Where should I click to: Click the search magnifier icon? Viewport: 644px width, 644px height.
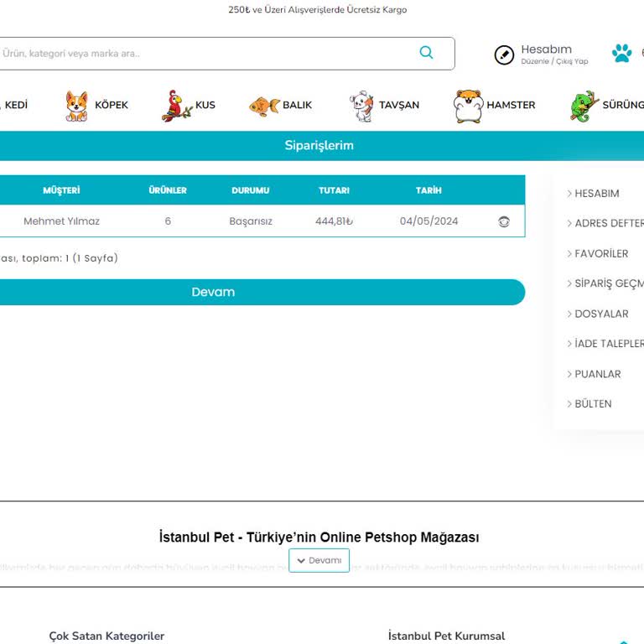pos(426,53)
